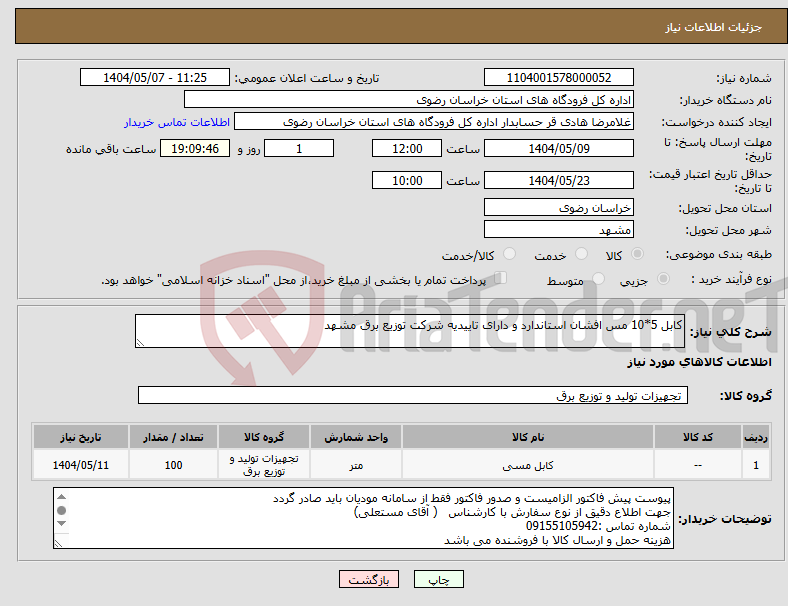Select the متوسط purchase type radio
The image size is (788, 606).
point(598,279)
